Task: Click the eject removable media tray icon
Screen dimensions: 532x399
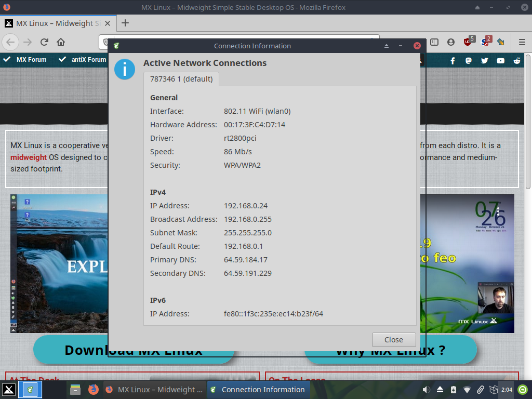Action: point(440,390)
